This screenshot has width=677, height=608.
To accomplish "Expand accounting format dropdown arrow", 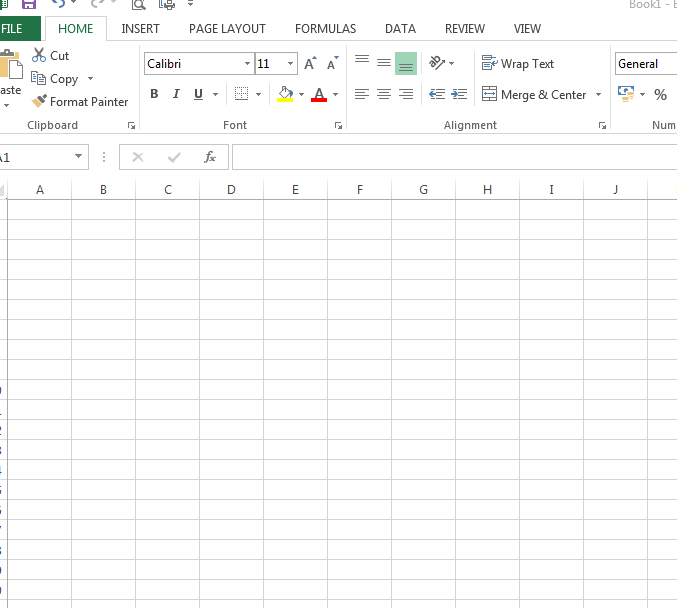I will [x=642, y=94].
